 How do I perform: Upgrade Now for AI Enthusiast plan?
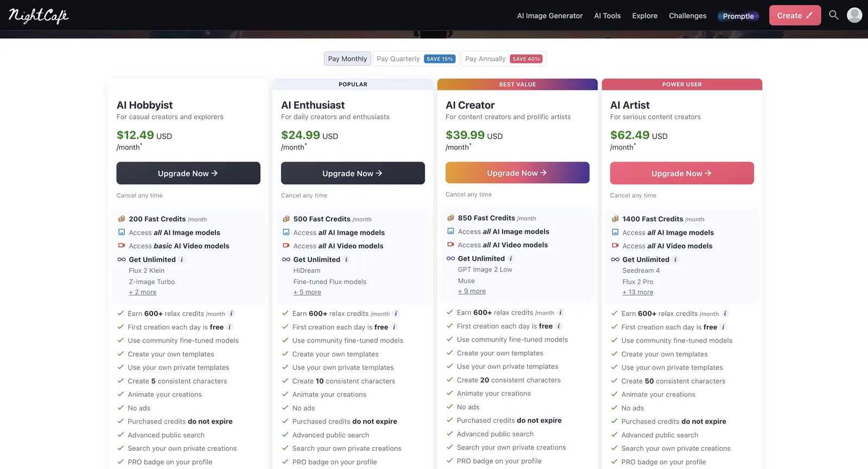tap(353, 173)
